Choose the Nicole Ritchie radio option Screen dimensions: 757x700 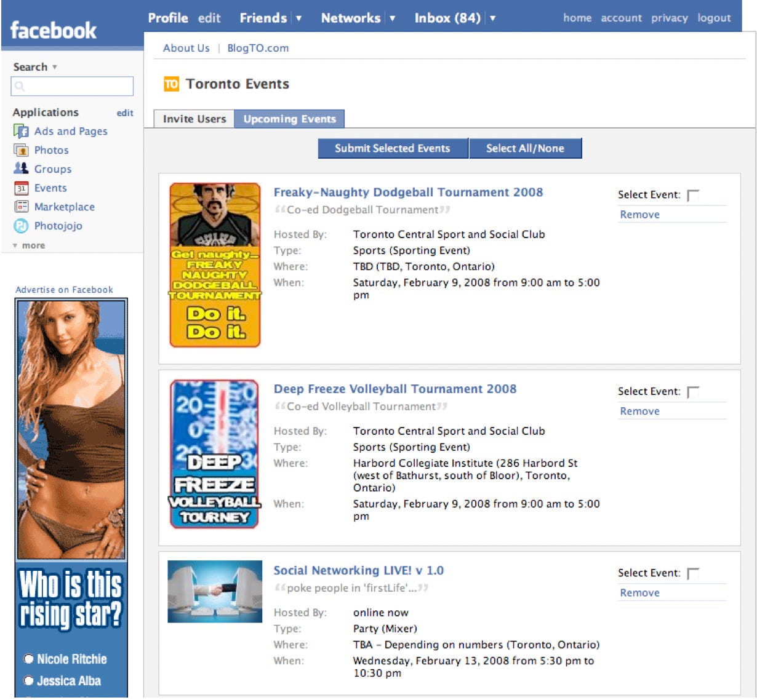click(28, 659)
